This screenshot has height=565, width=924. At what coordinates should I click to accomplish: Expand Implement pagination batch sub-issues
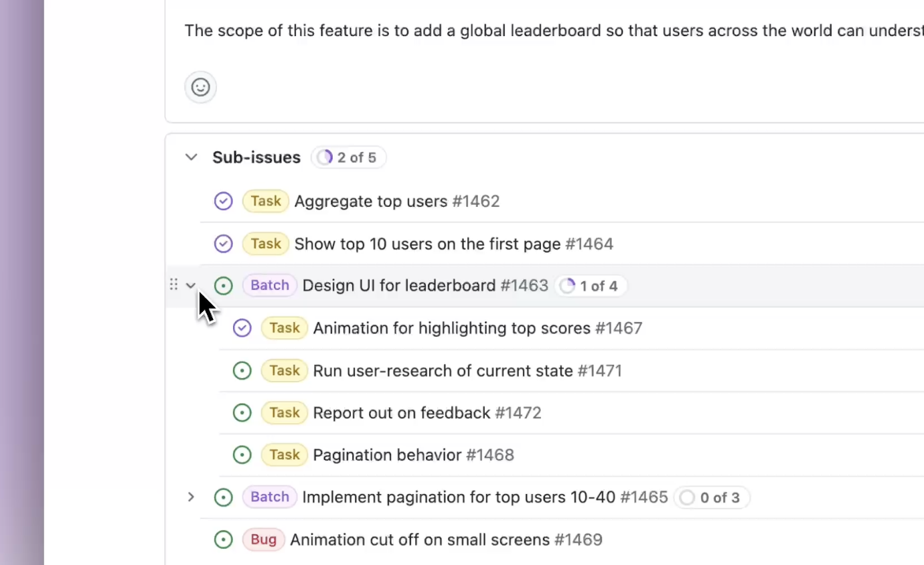click(191, 497)
